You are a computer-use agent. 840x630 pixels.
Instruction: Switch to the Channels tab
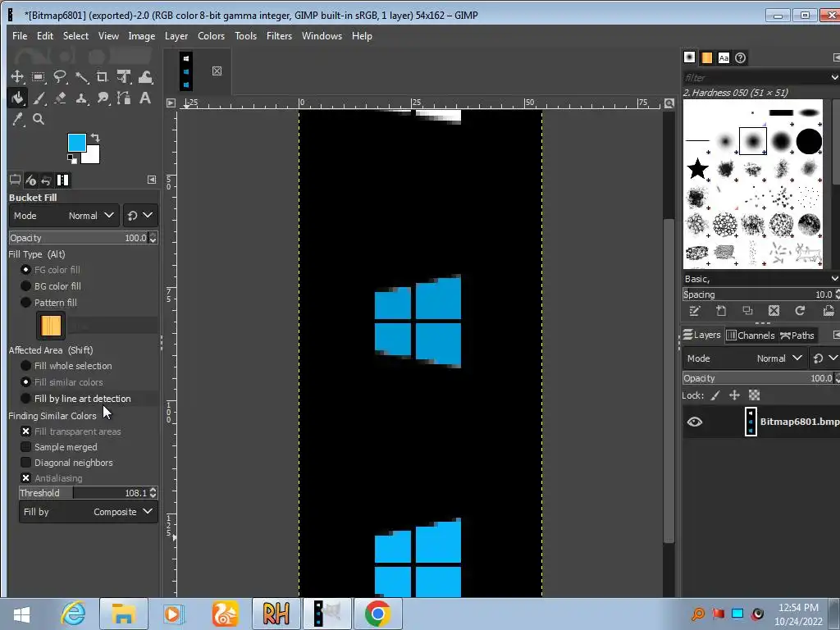click(x=751, y=336)
